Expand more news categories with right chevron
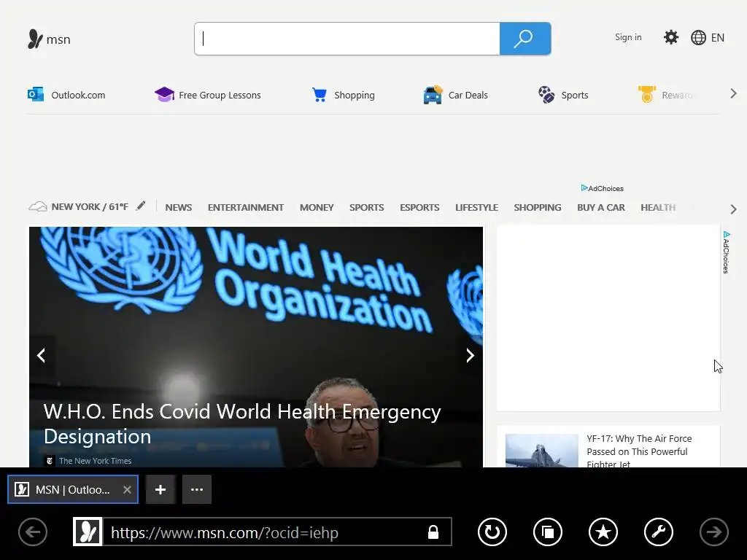The width and height of the screenshot is (747, 560). (x=733, y=209)
